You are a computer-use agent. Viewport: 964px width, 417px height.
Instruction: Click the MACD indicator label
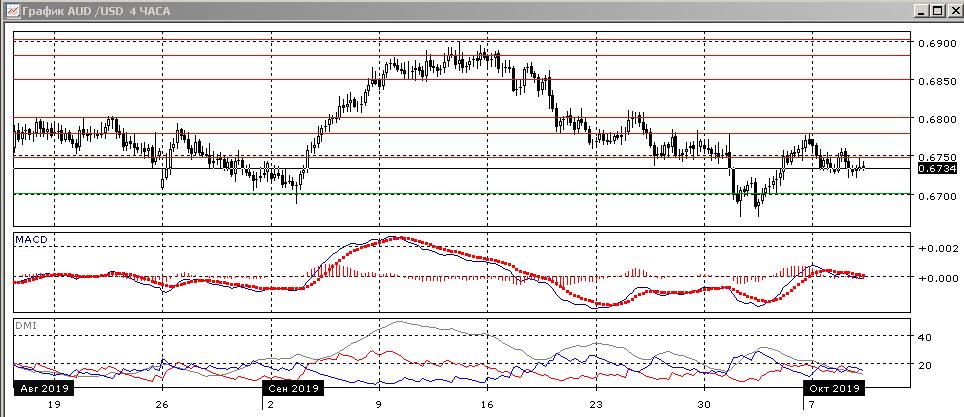coord(28,240)
